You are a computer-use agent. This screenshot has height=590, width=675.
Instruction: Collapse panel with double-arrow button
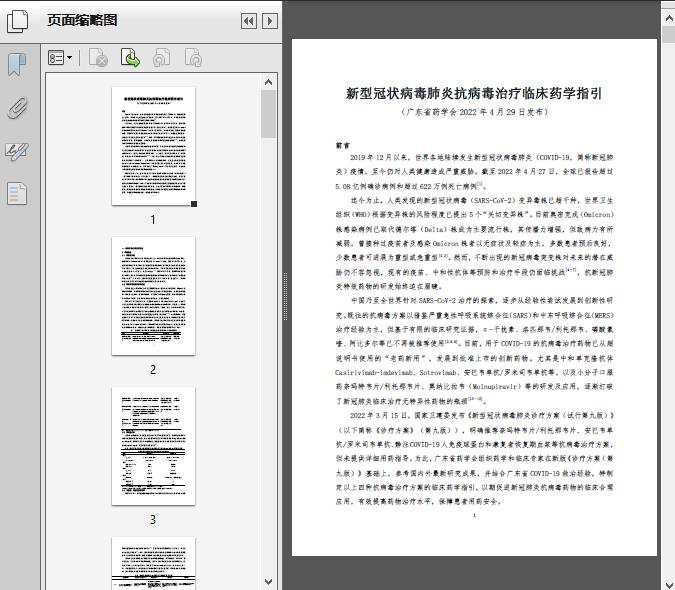point(249,21)
